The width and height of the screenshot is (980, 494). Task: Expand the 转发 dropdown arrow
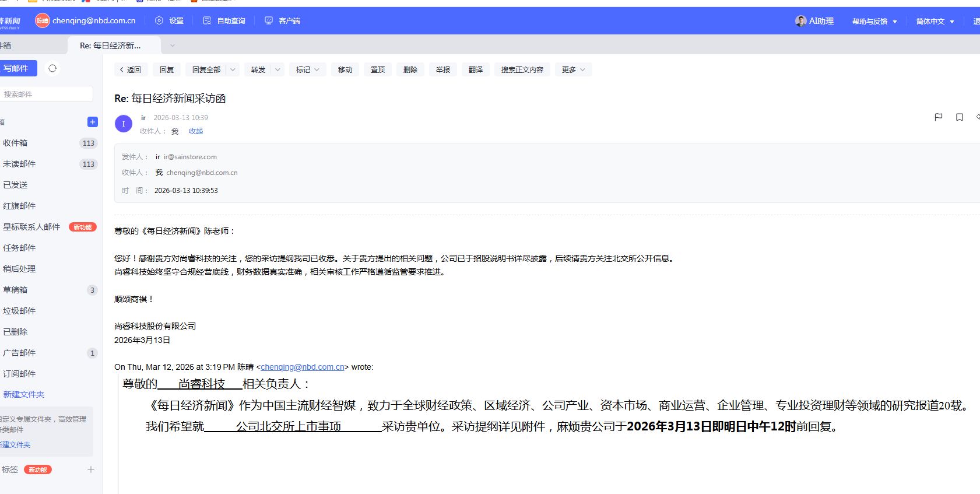278,69
